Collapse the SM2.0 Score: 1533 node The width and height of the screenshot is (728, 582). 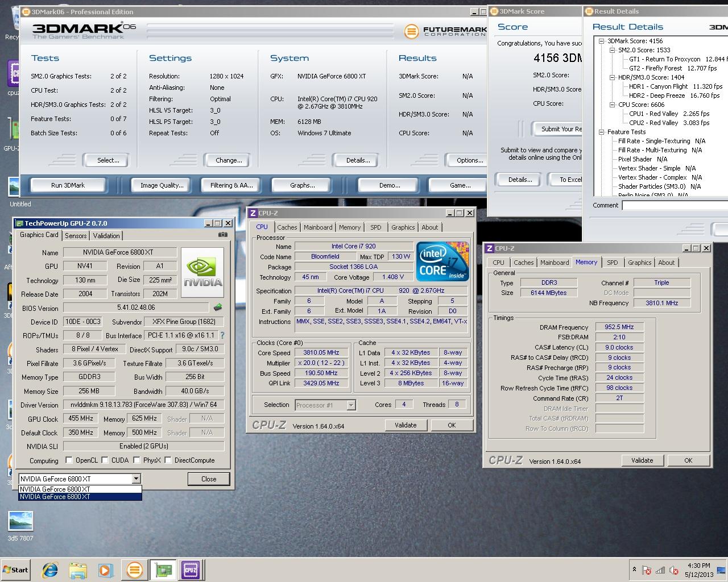613,50
